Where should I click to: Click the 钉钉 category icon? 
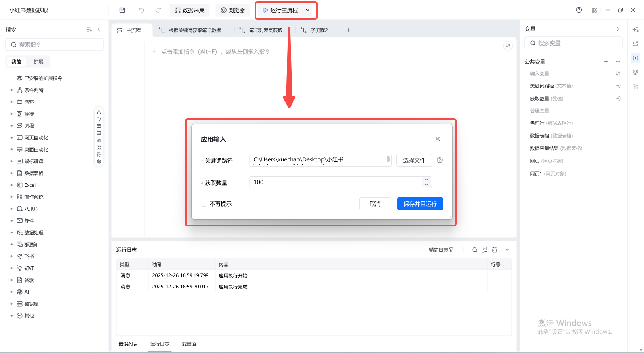point(19,268)
